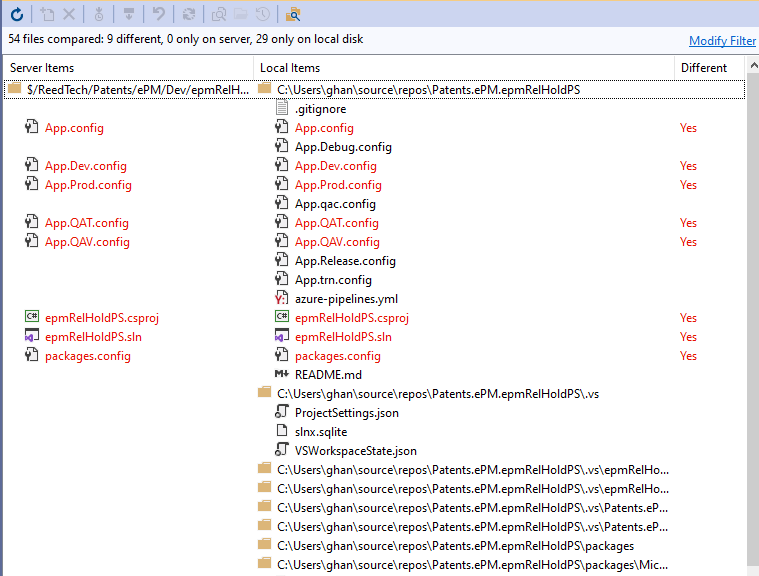The height and width of the screenshot is (576, 759).
Task: Select App.Dev.config in Local Items
Action: [336, 166]
